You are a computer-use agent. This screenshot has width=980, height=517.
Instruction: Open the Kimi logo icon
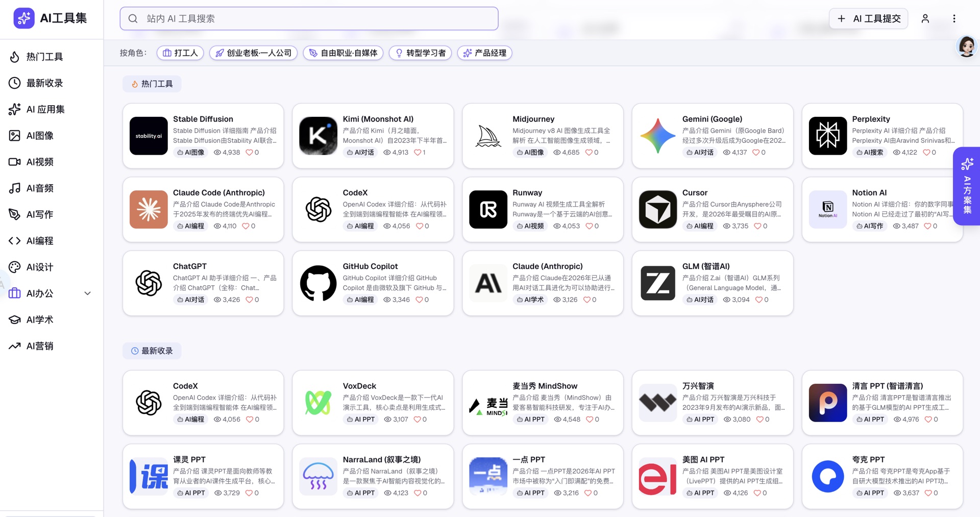pyautogui.click(x=318, y=136)
